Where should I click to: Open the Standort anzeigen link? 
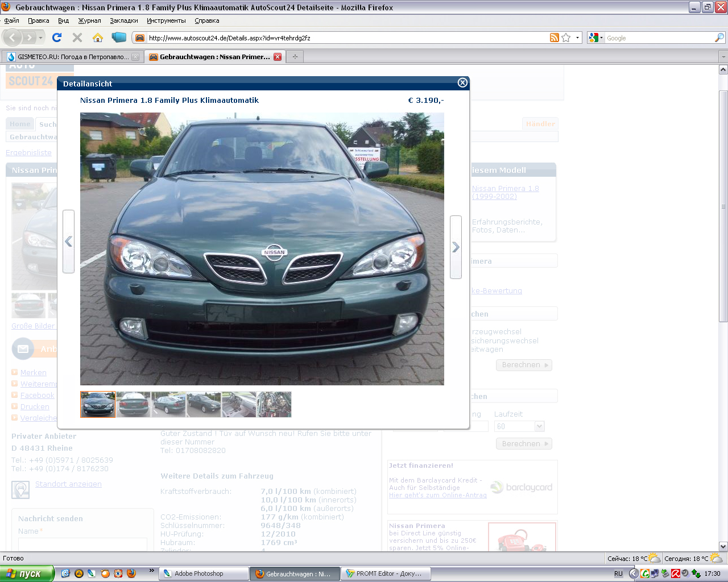click(68, 484)
